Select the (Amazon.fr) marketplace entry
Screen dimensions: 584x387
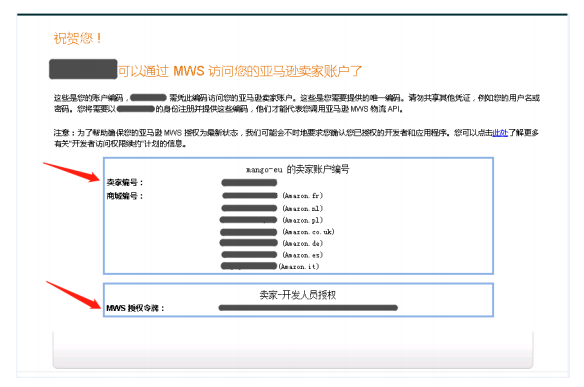coord(302,196)
